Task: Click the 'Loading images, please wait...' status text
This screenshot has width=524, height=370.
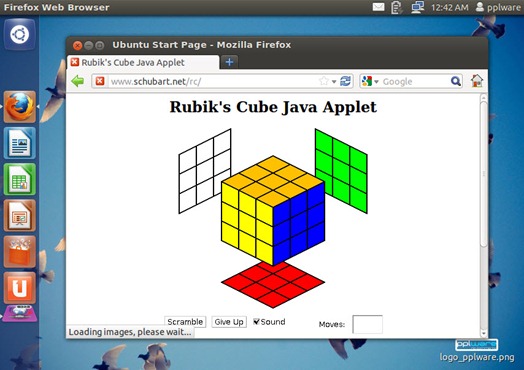Action: pos(130,332)
